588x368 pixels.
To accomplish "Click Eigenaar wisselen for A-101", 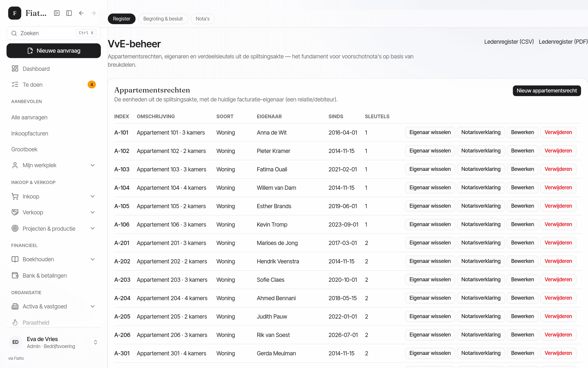I will coord(430,132).
